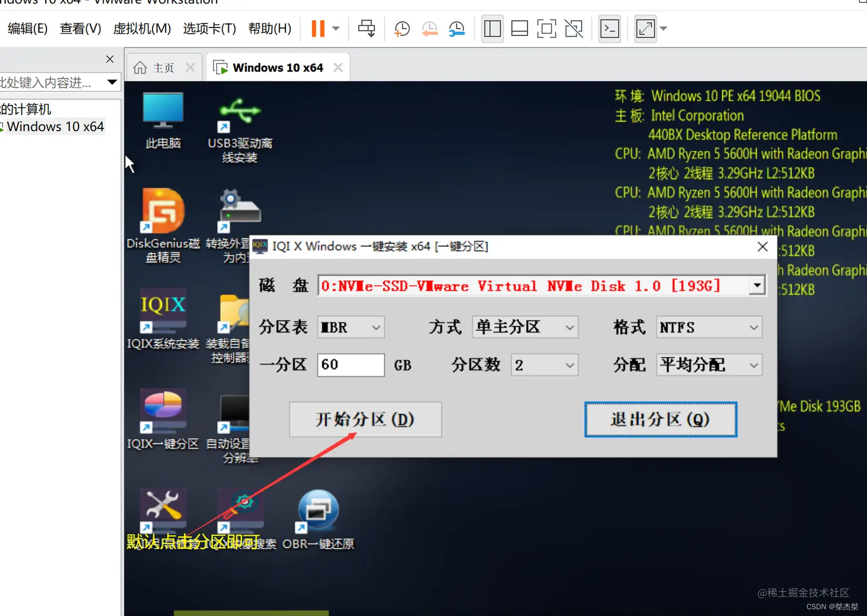This screenshot has width=867, height=616.
Task: Open the 查看(V) menu
Action: click(80, 29)
